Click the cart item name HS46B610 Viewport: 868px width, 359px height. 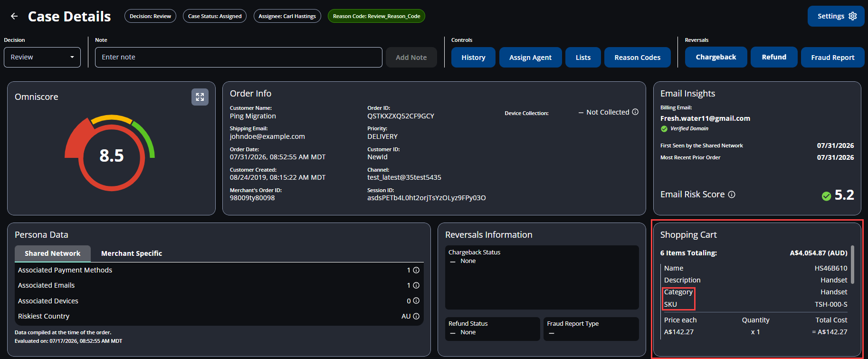[831, 268]
